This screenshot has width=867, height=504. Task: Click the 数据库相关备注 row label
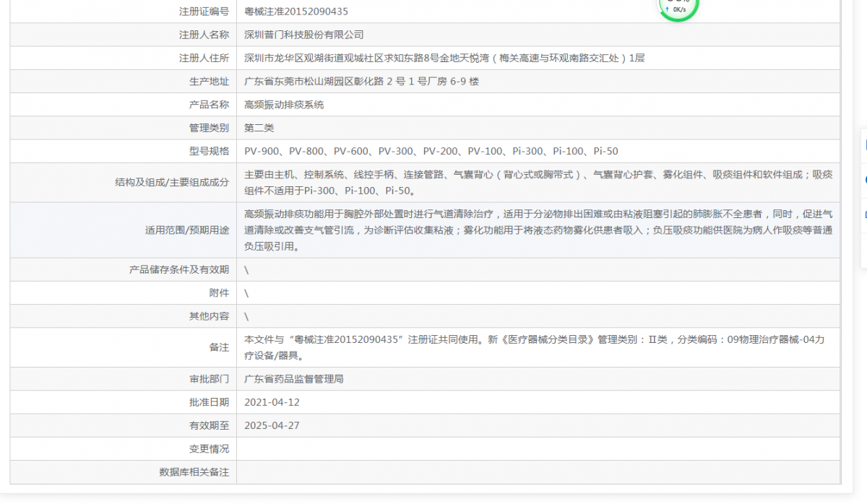coord(195,472)
